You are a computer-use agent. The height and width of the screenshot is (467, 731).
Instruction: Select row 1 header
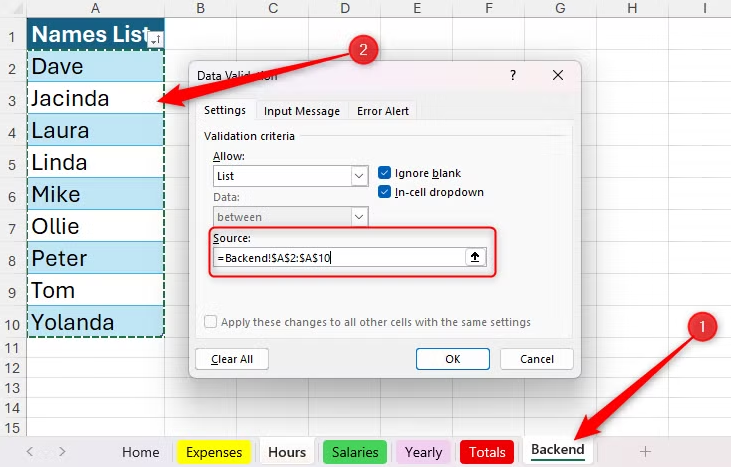point(12,36)
